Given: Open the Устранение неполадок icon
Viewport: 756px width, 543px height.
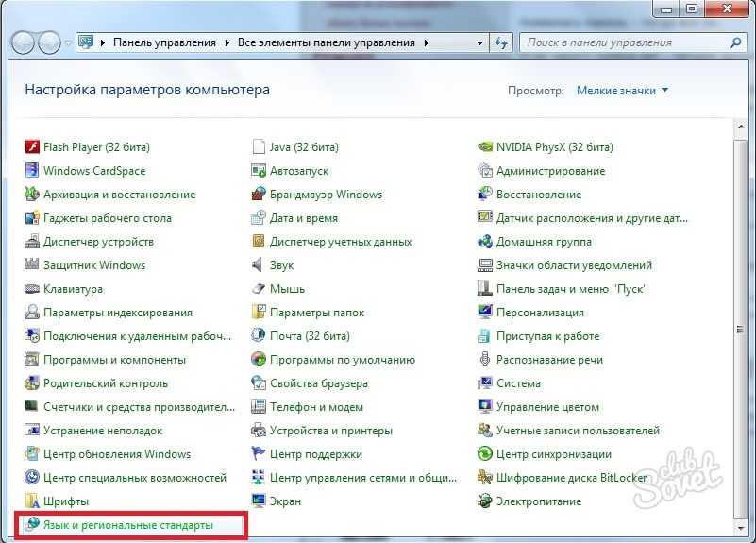Looking at the screenshot, I should point(32,431).
